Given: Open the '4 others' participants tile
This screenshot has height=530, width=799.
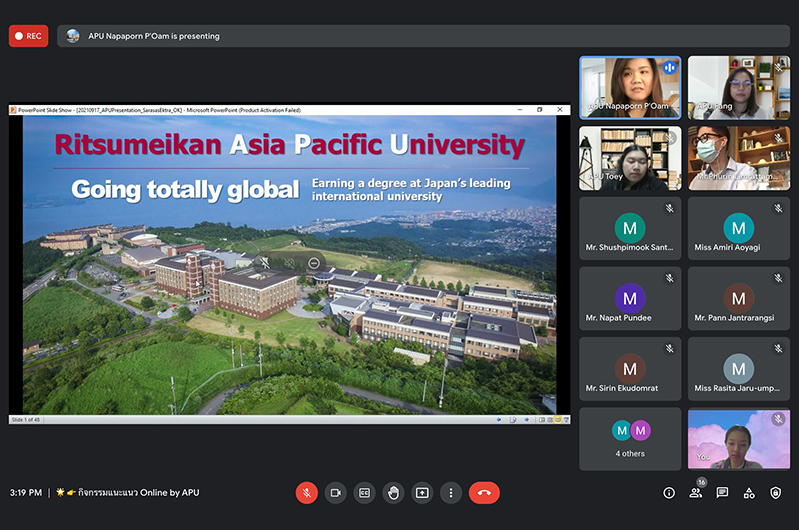Looking at the screenshot, I should point(630,439).
